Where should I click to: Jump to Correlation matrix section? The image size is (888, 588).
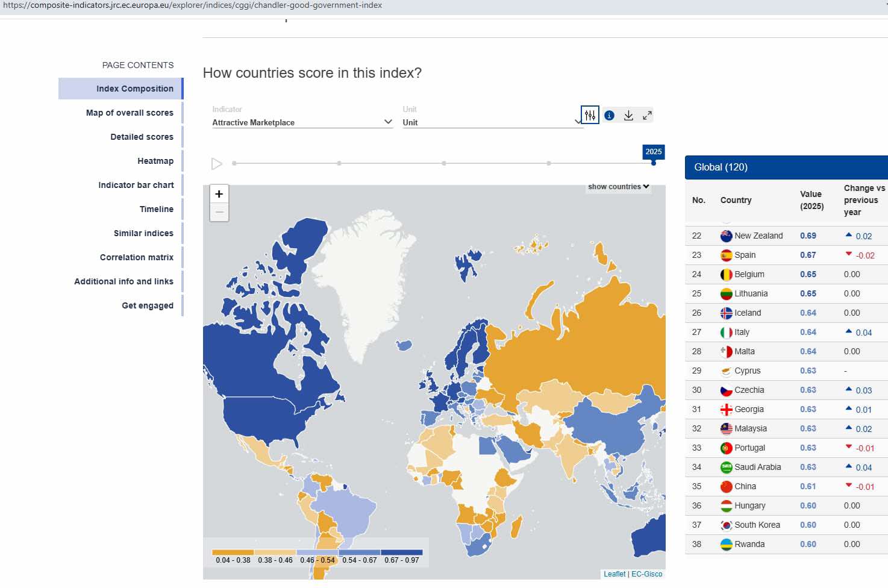(137, 257)
